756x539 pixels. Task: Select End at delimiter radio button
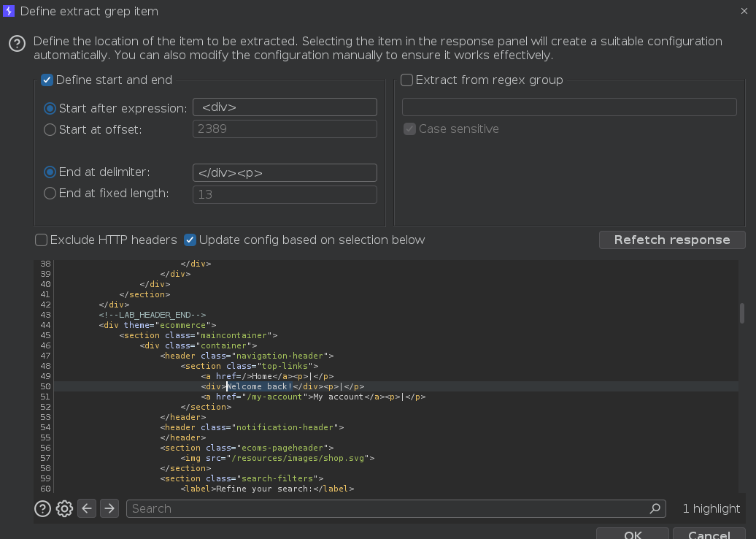[x=50, y=172]
